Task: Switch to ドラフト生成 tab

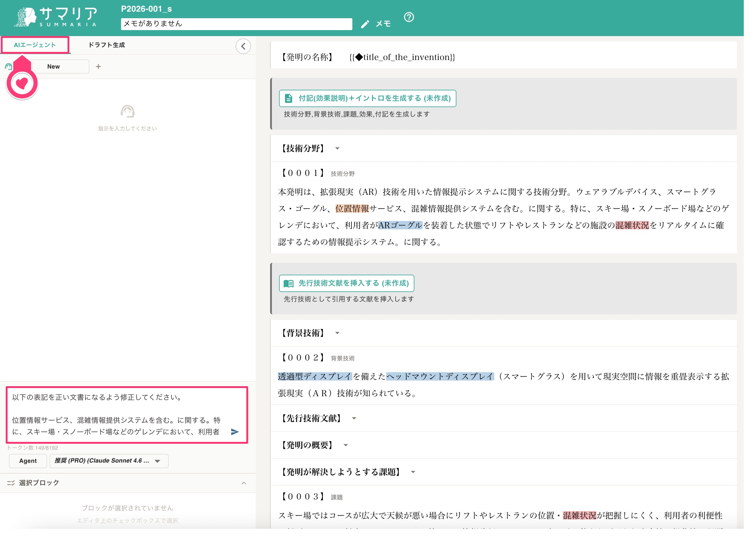Action: click(x=106, y=45)
